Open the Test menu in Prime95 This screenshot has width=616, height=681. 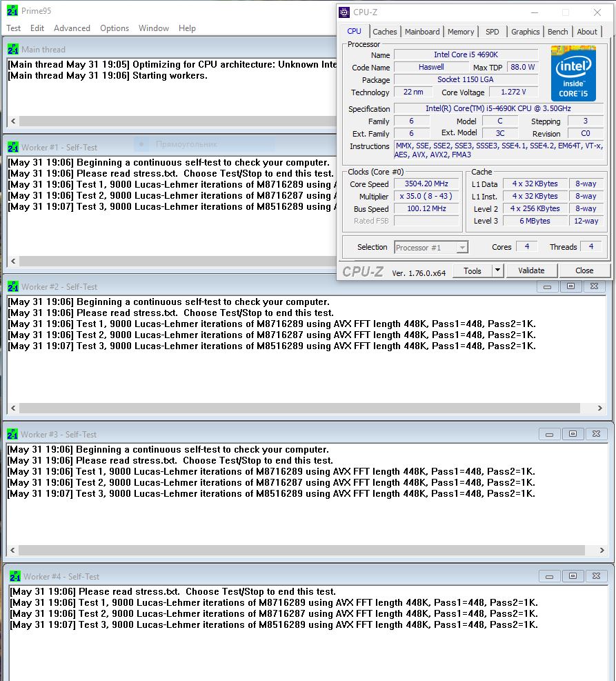click(14, 28)
